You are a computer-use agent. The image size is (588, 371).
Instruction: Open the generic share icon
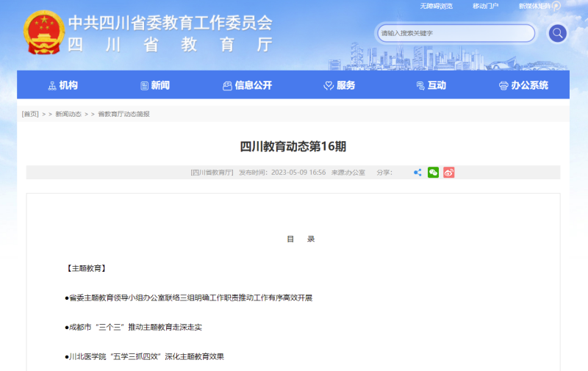pyautogui.click(x=417, y=173)
